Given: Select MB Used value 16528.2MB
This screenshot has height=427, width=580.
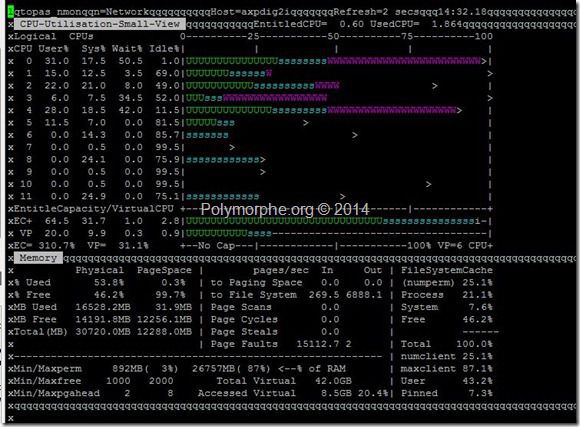Looking at the screenshot, I should (103, 307).
